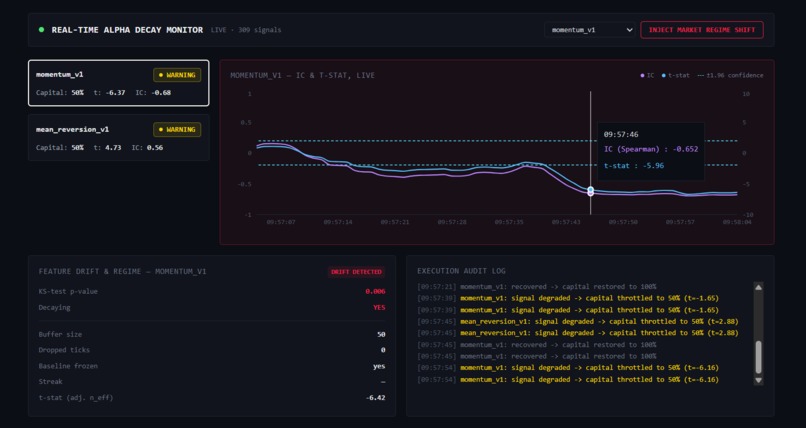806x428 pixels.
Task: Click first 09:57:54 throttled log entry
Action: (x=568, y=367)
